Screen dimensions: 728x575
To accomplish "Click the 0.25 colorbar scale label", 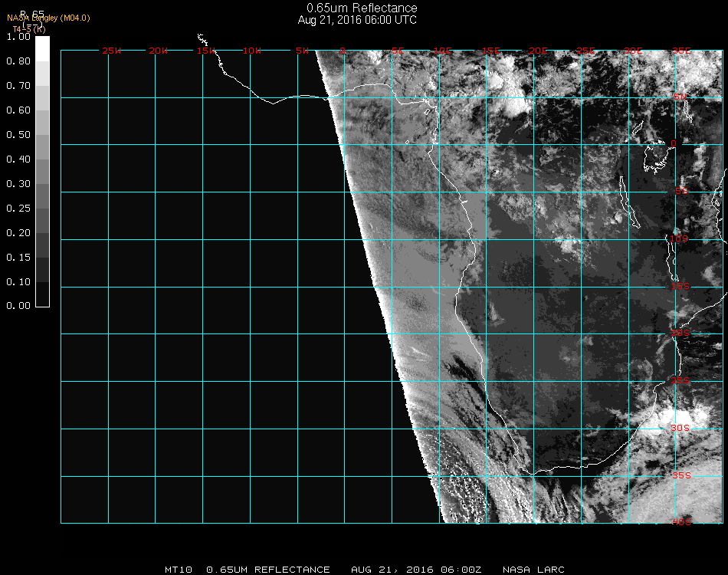I will 18,209.
